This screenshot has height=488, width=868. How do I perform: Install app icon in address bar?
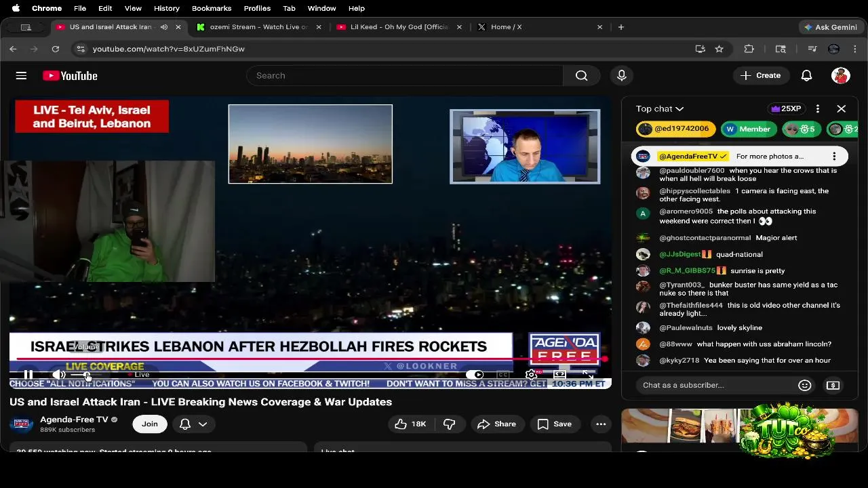[701, 49]
